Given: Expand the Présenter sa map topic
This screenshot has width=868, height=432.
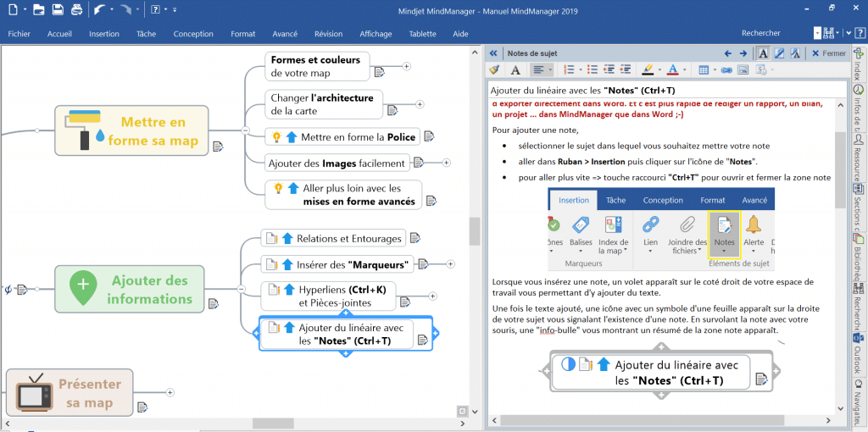Looking at the screenshot, I should (x=170, y=392).
